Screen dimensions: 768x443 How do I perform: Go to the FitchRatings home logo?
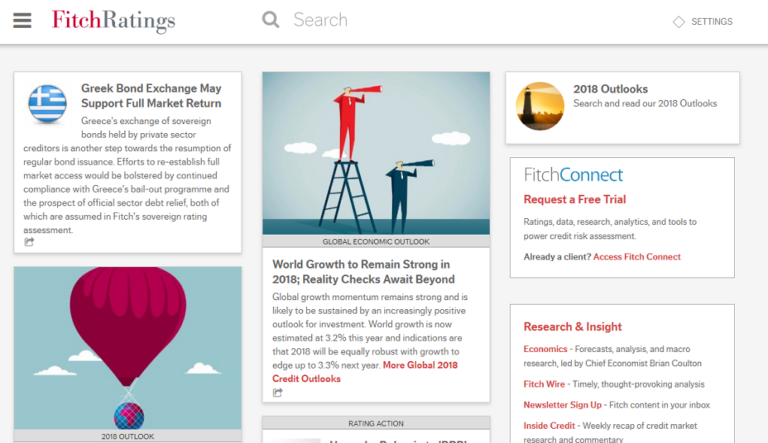point(113,21)
